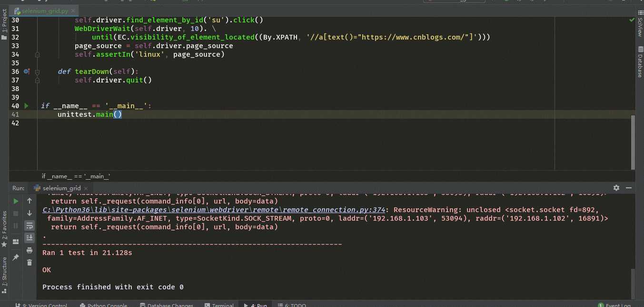Click 'Process finished with exit code 0'

click(x=113, y=287)
